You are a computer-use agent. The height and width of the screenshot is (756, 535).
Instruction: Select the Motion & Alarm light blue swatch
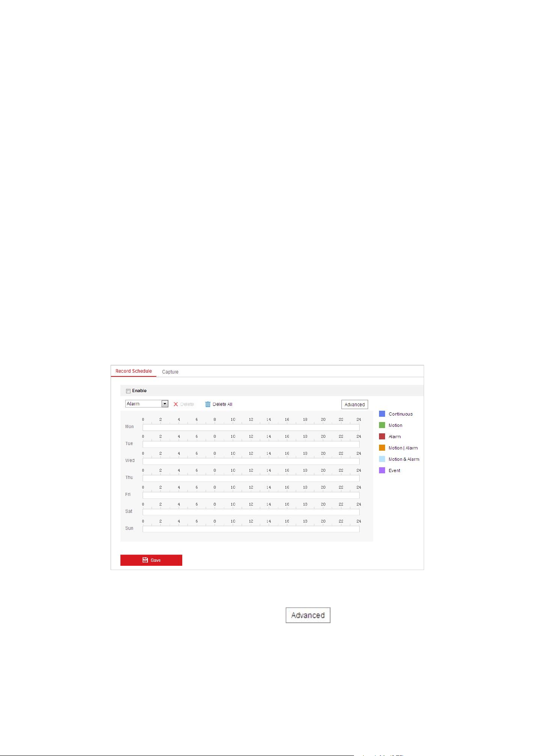click(382, 459)
